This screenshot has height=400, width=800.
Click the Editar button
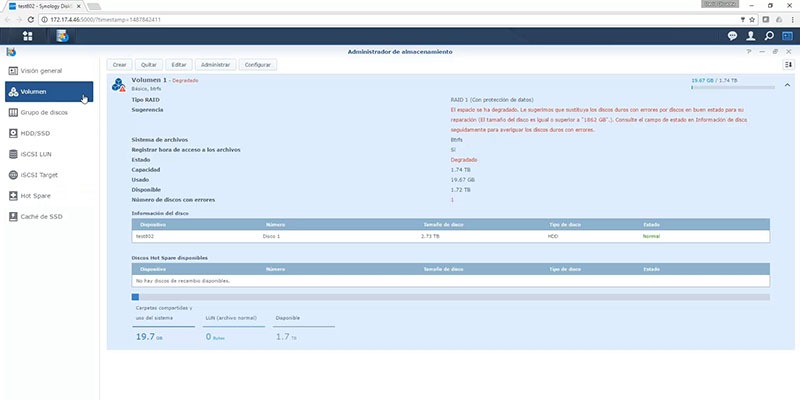[x=179, y=65]
